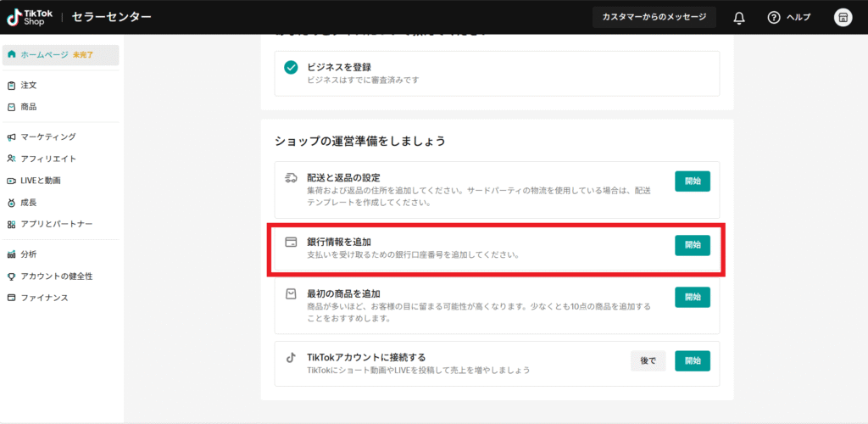Click the 後で button

(648, 361)
